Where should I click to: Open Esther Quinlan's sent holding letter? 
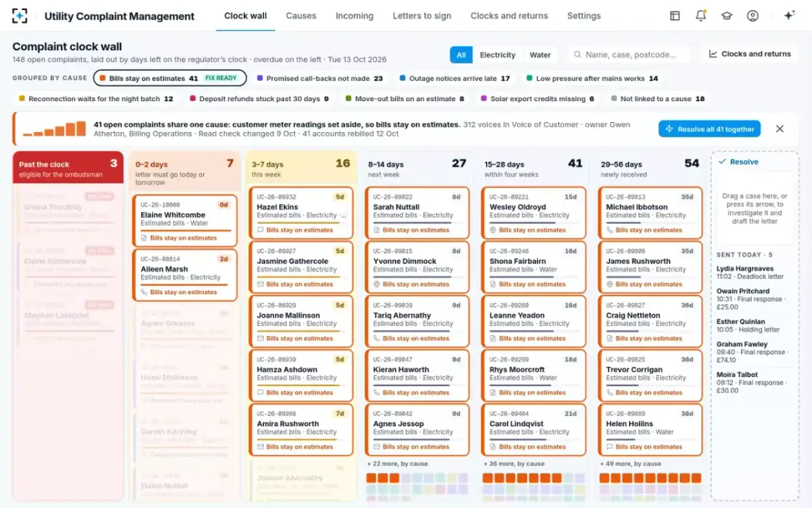pyautogui.click(x=754, y=326)
